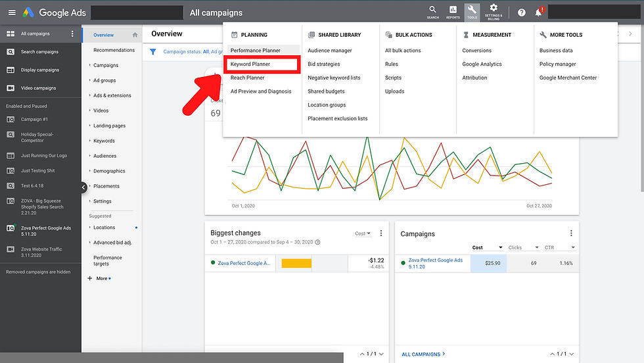Open Google Analytics under Measurement
This screenshot has width=644, height=363.
coord(482,64)
